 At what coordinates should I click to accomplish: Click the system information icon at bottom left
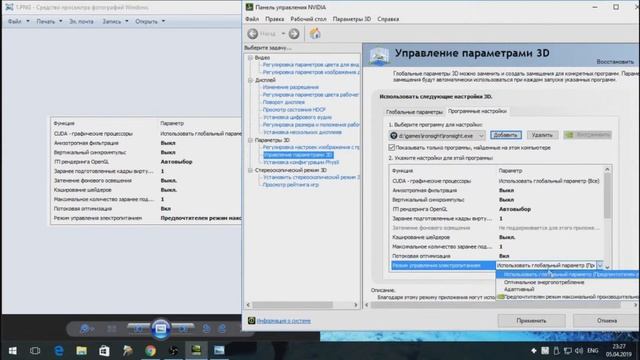coord(251,321)
